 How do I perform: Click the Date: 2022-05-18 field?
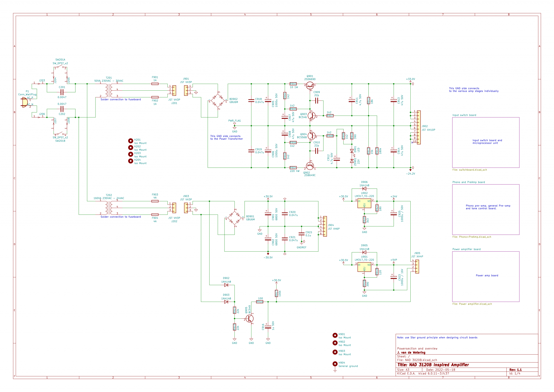click(441, 370)
